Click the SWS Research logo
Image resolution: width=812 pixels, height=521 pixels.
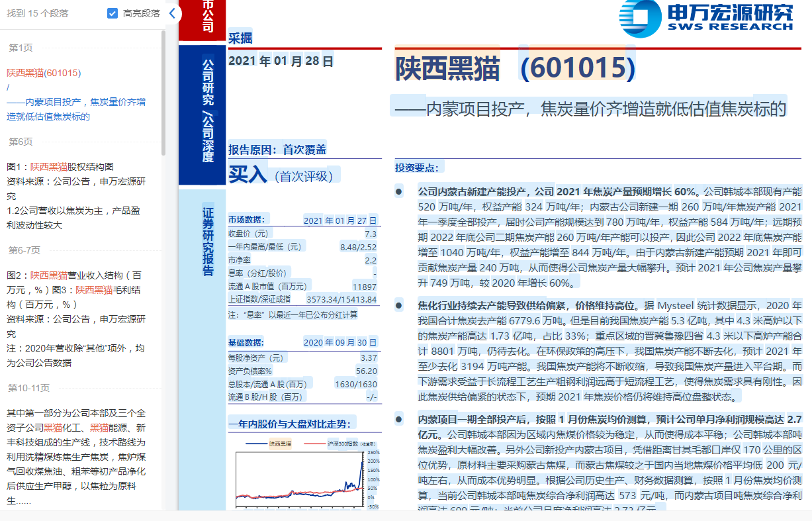click(706, 18)
